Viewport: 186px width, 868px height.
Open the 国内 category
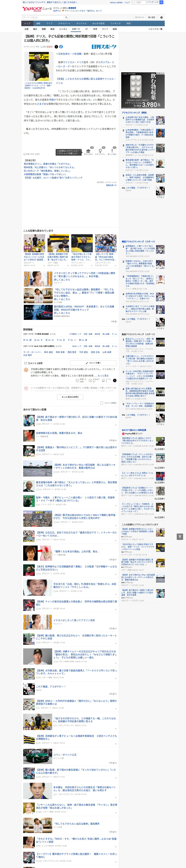click(35, 29)
